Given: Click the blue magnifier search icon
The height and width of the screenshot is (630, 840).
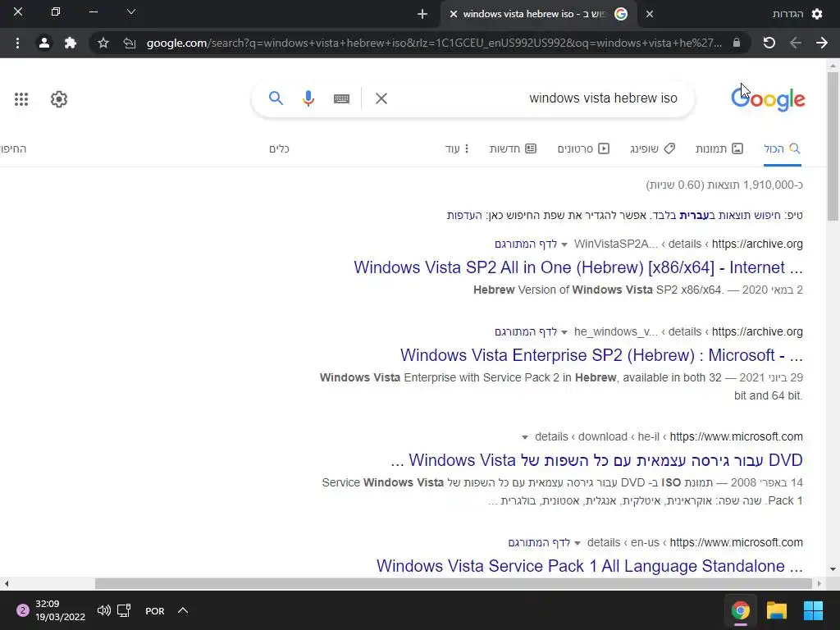Looking at the screenshot, I should [x=276, y=98].
